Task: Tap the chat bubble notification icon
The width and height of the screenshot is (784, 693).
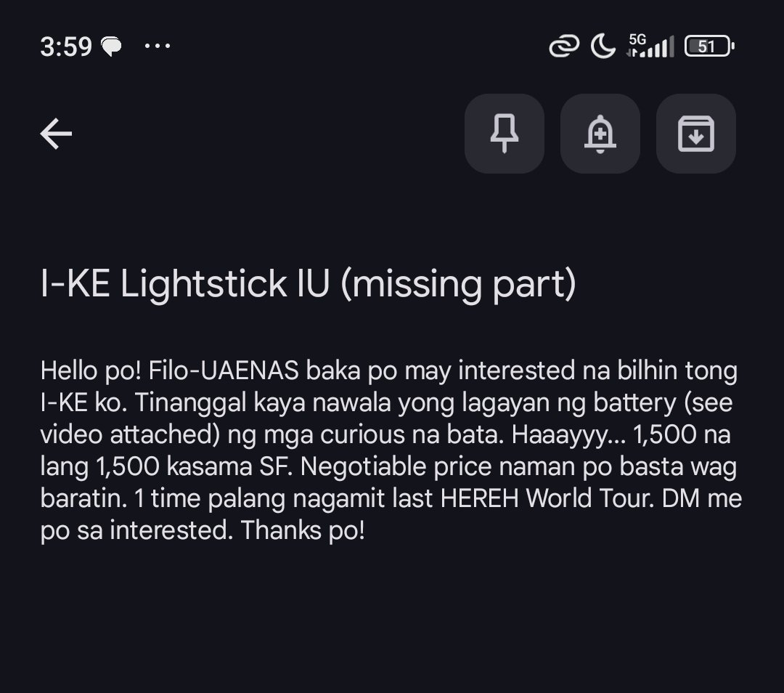Action: (111, 47)
